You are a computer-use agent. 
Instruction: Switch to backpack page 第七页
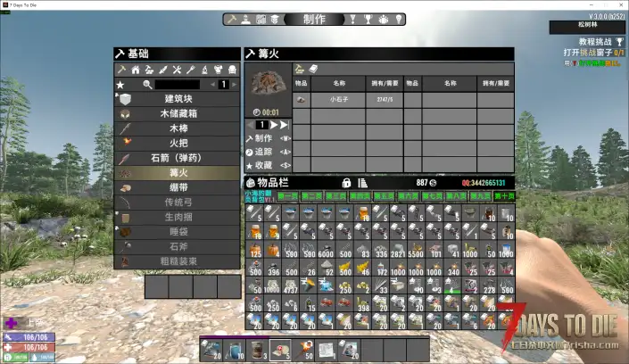(432, 196)
